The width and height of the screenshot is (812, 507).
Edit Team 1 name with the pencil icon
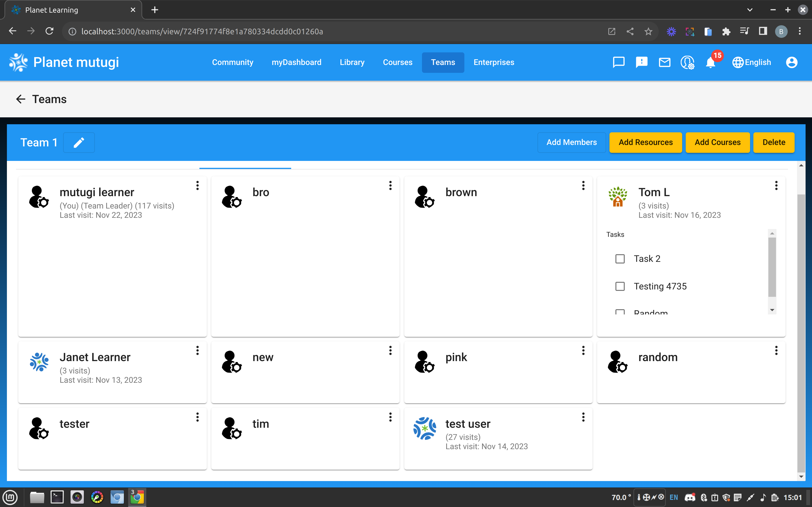coord(79,142)
